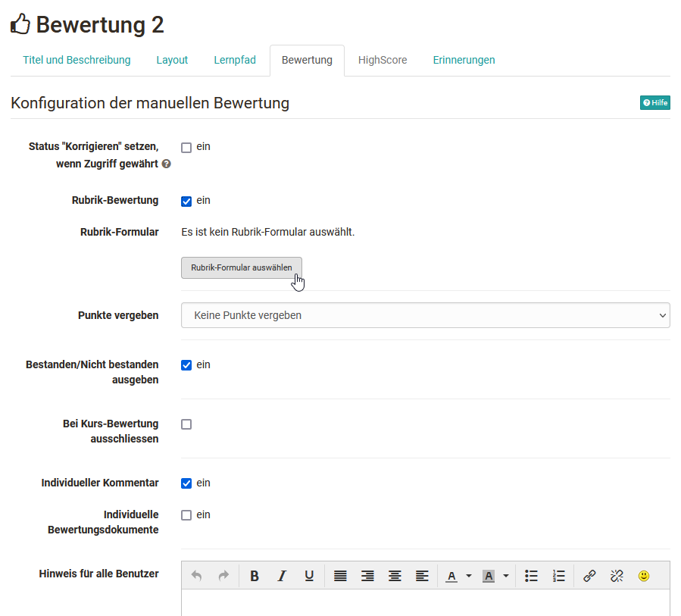Apply bold formatting in the editor
Image resolution: width=681 pixels, height=616 pixels.
(255, 576)
